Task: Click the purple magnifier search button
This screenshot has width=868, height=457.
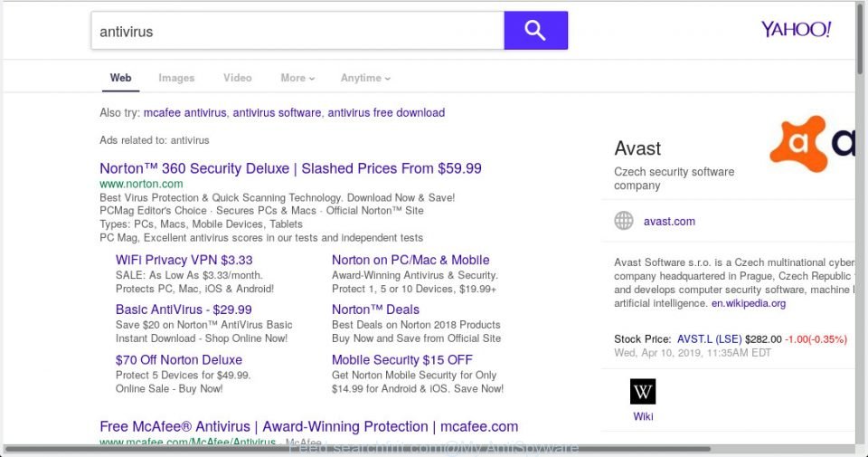Action: pos(535,31)
